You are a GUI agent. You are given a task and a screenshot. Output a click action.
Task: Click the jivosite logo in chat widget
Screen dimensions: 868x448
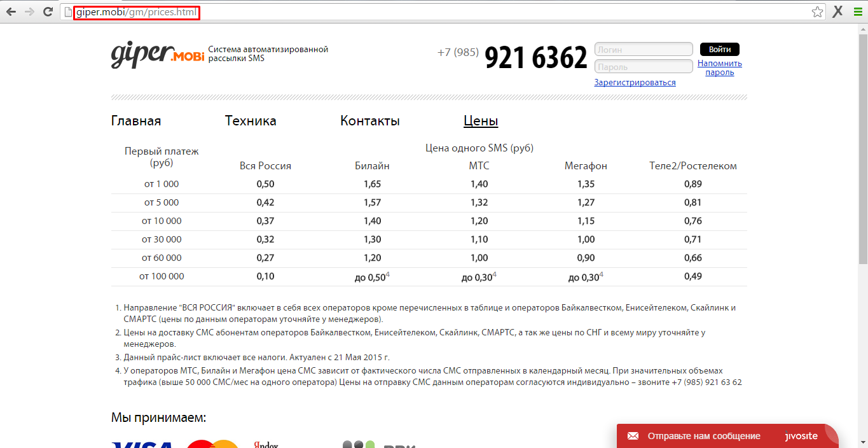(x=801, y=436)
